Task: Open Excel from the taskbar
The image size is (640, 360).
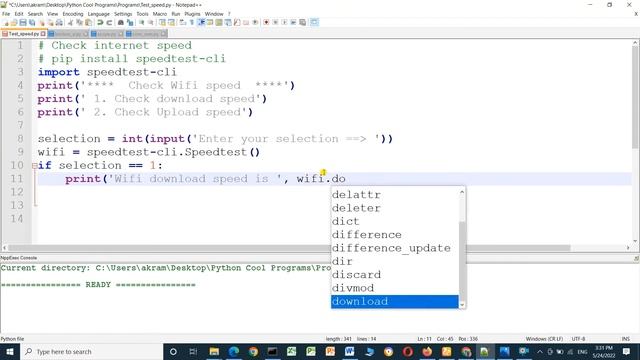Action: pyautogui.click(x=291, y=352)
